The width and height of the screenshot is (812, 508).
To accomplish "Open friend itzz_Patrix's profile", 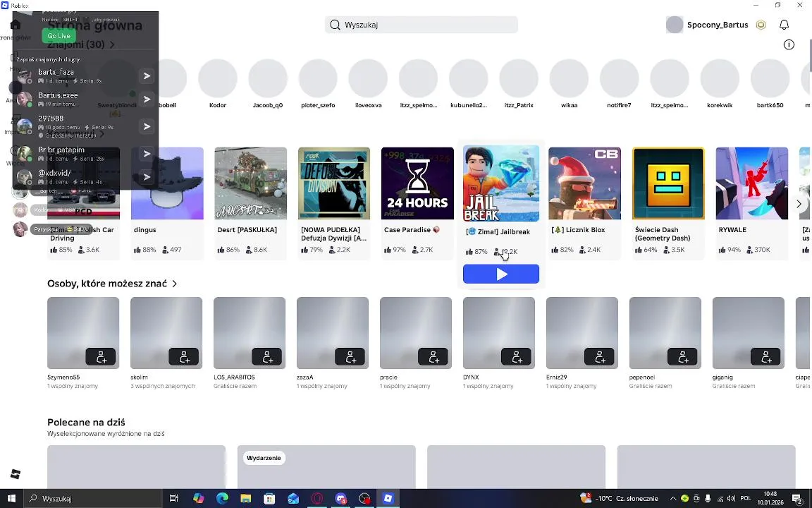I will pos(518,83).
